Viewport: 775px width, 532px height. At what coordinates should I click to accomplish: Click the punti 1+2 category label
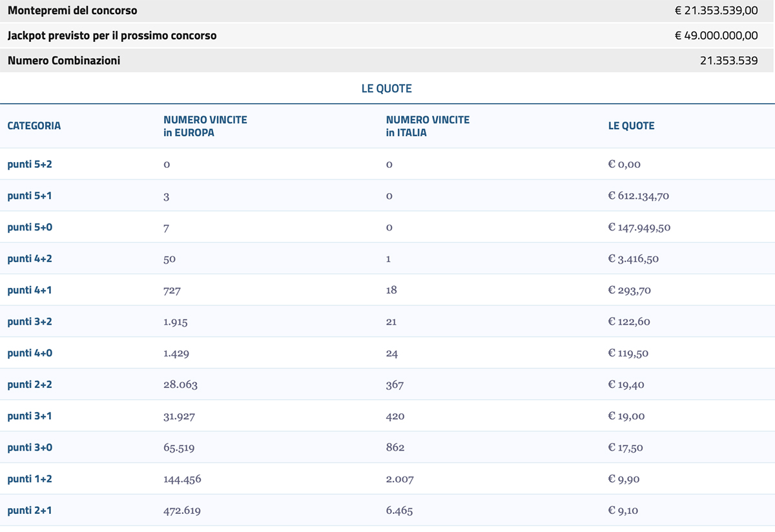(30, 479)
